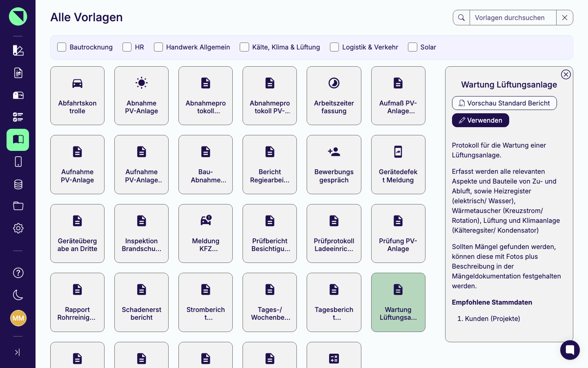Enable the Bautrocknung filter checkbox
The image size is (588, 368).
[x=62, y=47]
